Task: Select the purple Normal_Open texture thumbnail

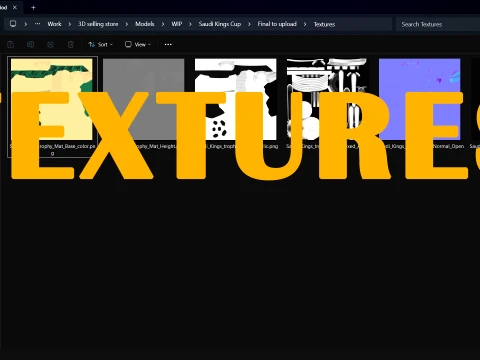Action: pyautogui.click(x=420, y=99)
